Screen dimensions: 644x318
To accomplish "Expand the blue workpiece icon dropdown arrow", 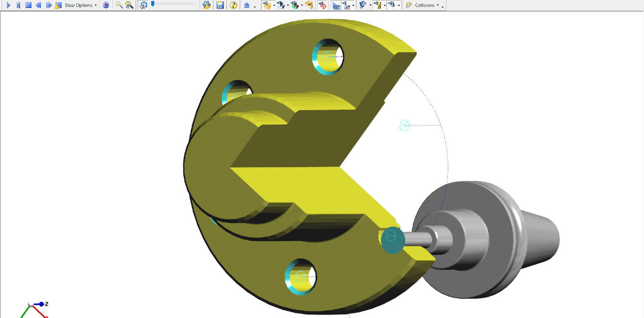I will (288, 5).
